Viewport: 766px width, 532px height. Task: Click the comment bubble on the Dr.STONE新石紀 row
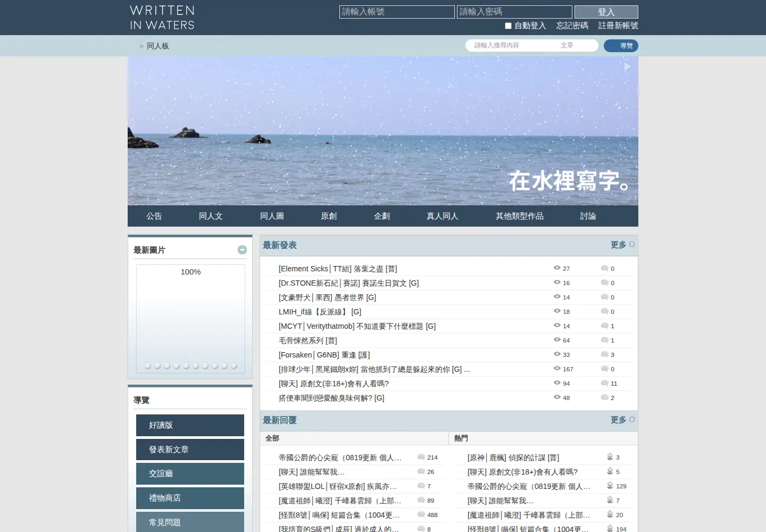(604, 282)
